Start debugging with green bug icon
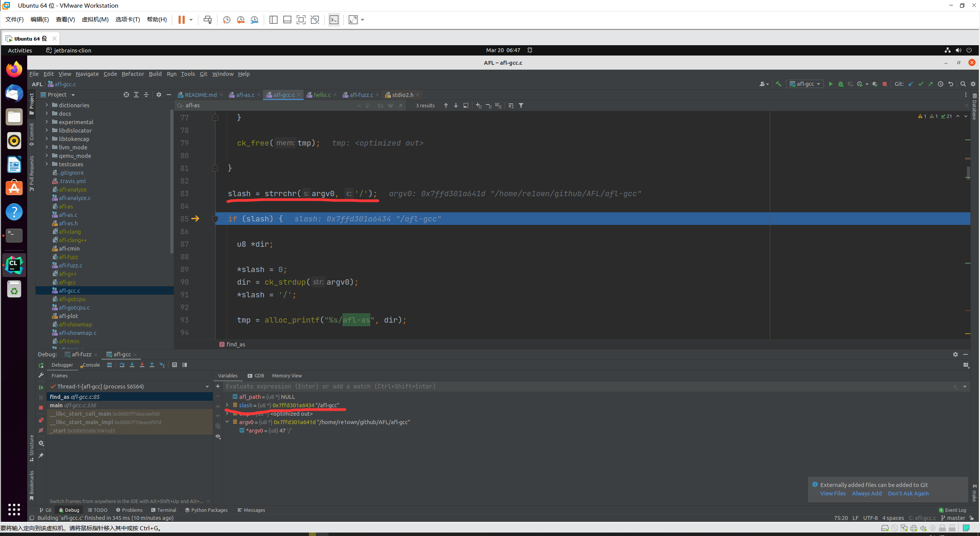The height and width of the screenshot is (536, 980). point(841,84)
